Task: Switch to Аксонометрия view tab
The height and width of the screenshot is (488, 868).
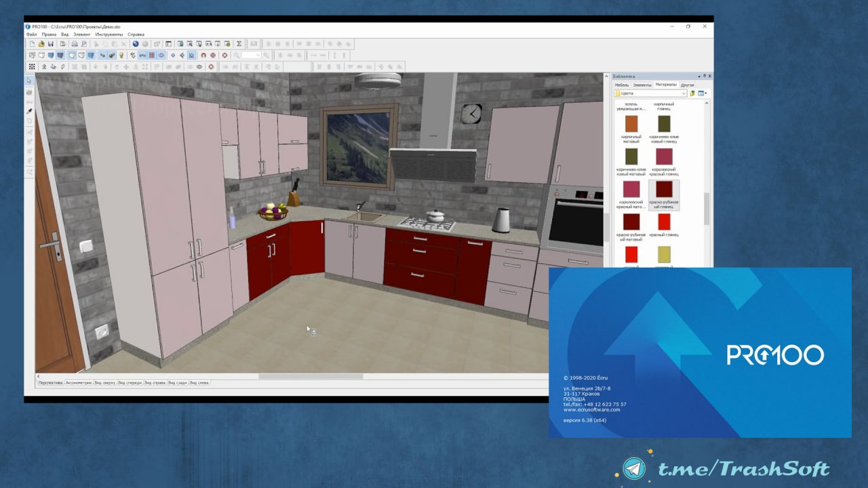Action: click(x=78, y=383)
